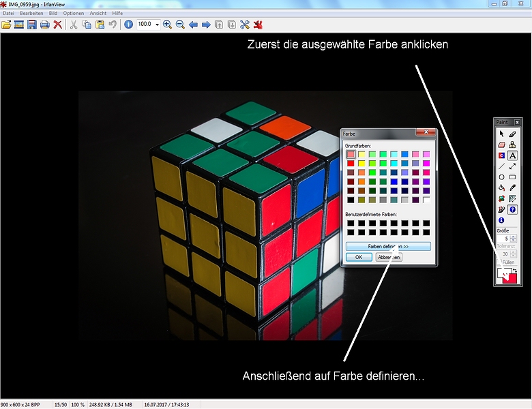Select the double-headed Arrow tool
Image resolution: width=532 pixels, height=409 pixels.
pos(513,166)
